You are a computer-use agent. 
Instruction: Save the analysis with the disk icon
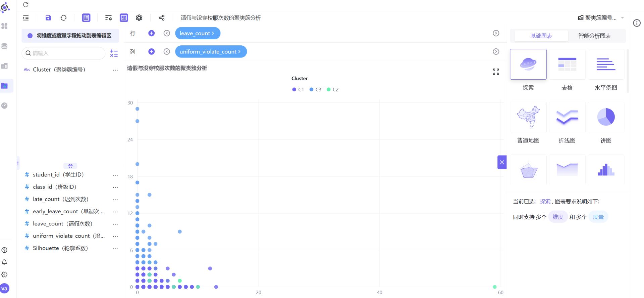[x=48, y=18]
